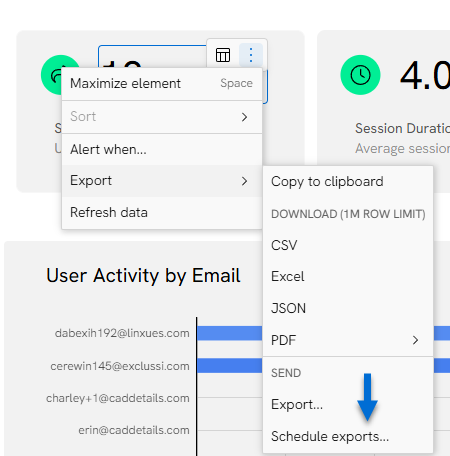Select Refresh data menu option
The width and height of the screenshot is (450, 456).
click(x=162, y=212)
